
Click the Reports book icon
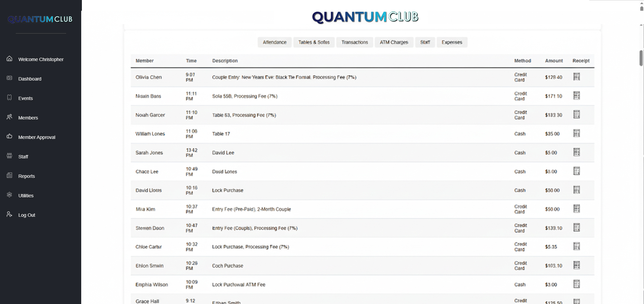point(9,175)
